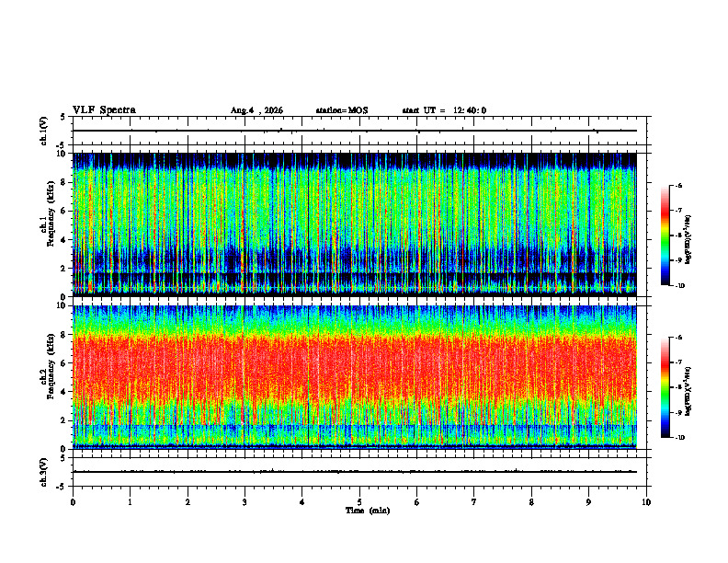Click the "-10" tick on ch.2 colorbar
The height and width of the screenshot is (563, 728).
click(679, 438)
